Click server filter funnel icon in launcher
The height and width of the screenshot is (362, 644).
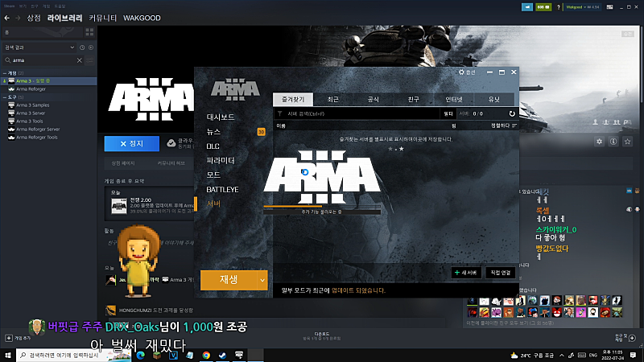point(279,113)
